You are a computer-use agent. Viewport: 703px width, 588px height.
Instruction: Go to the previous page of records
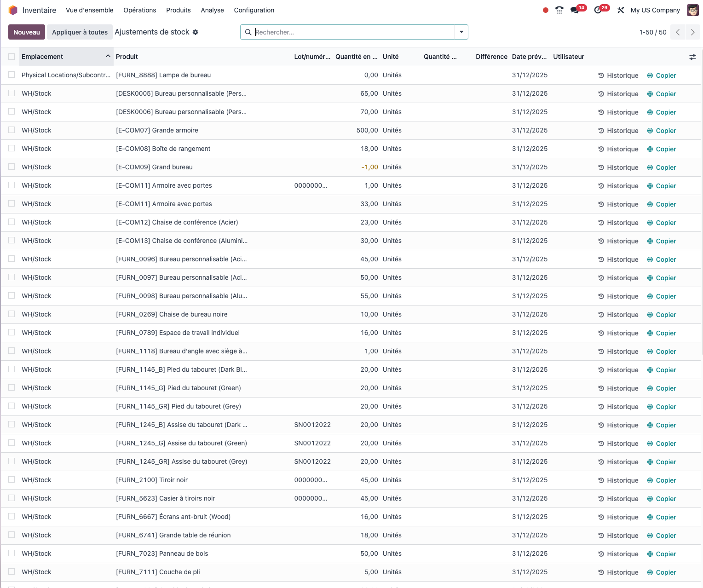678,32
